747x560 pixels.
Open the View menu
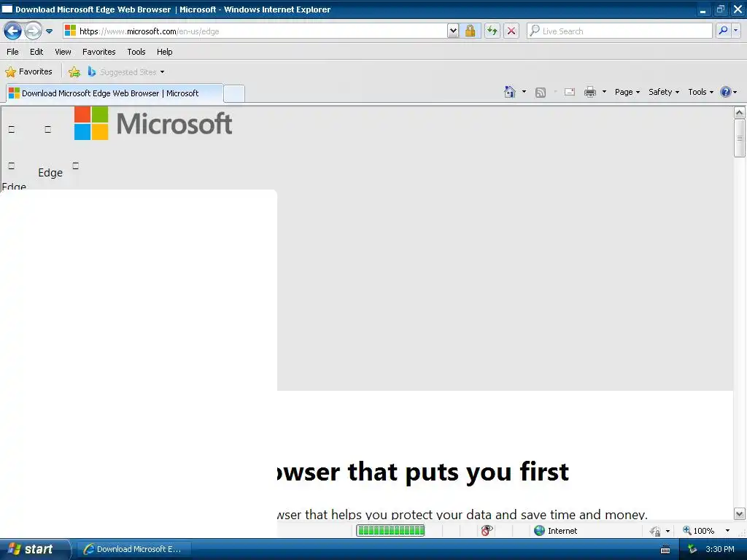click(63, 52)
